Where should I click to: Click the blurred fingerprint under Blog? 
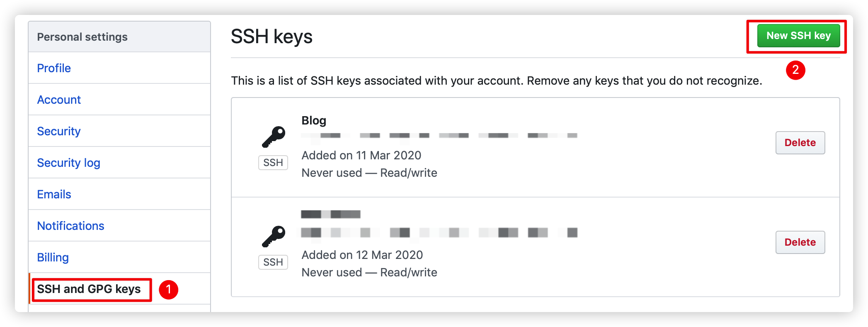(x=439, y=136)
